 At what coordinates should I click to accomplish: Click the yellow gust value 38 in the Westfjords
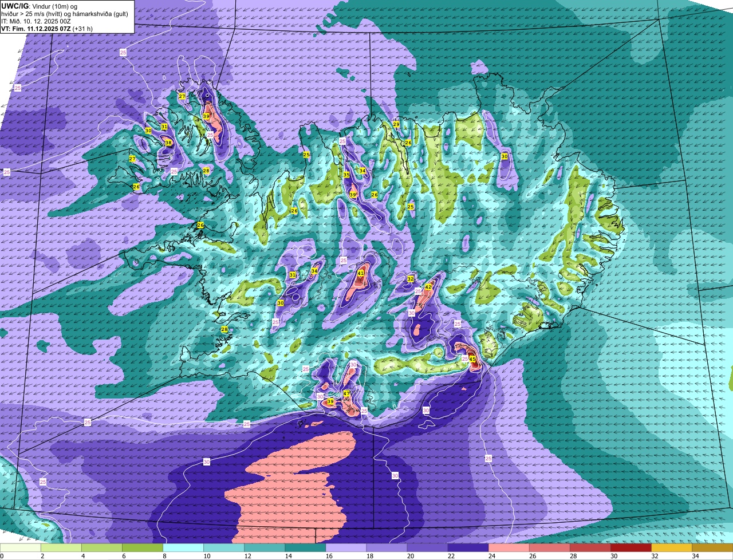coord(168,143)
